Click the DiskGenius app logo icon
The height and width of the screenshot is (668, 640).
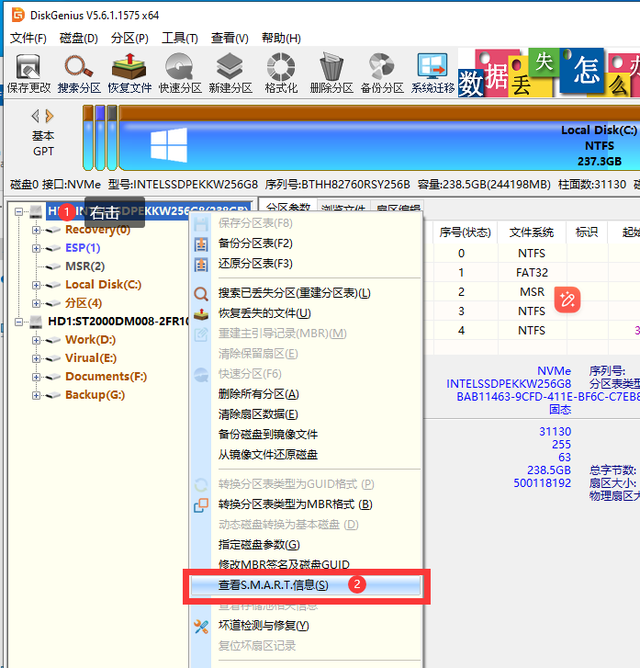(18, 15)
